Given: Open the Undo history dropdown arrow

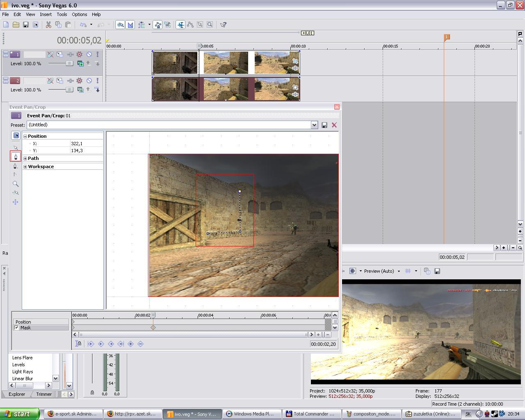Looking at the screenshot, I should coord(91,25).
